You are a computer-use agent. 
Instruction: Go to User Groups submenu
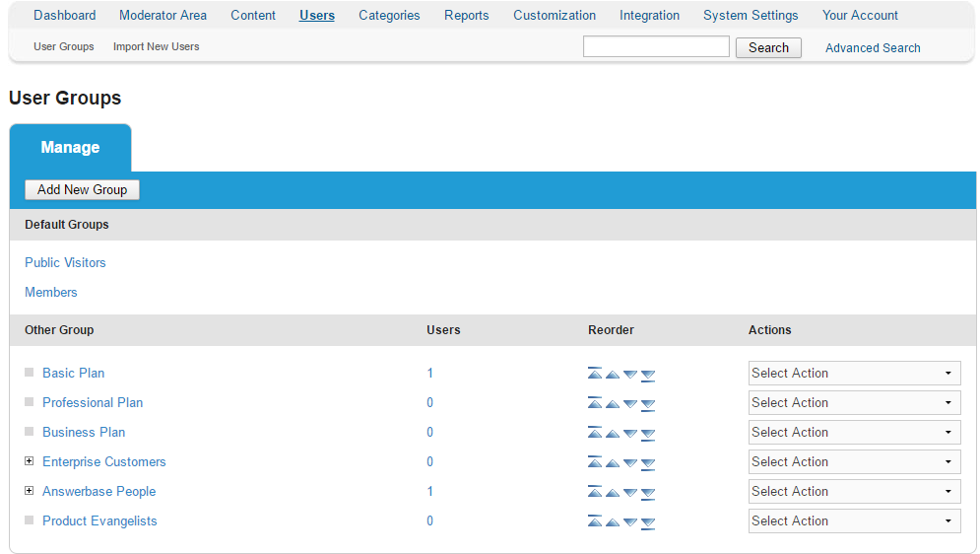click(x=64, y=47)
